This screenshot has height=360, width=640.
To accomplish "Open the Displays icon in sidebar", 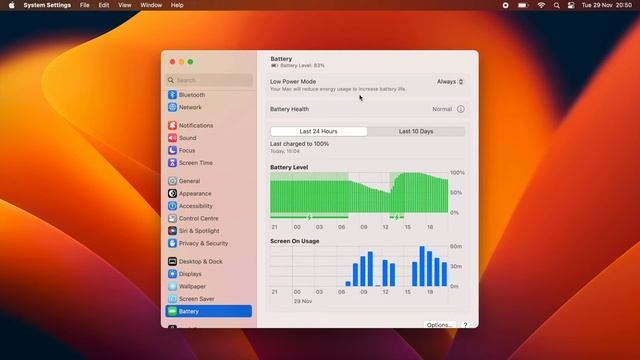I will point(172,274).
